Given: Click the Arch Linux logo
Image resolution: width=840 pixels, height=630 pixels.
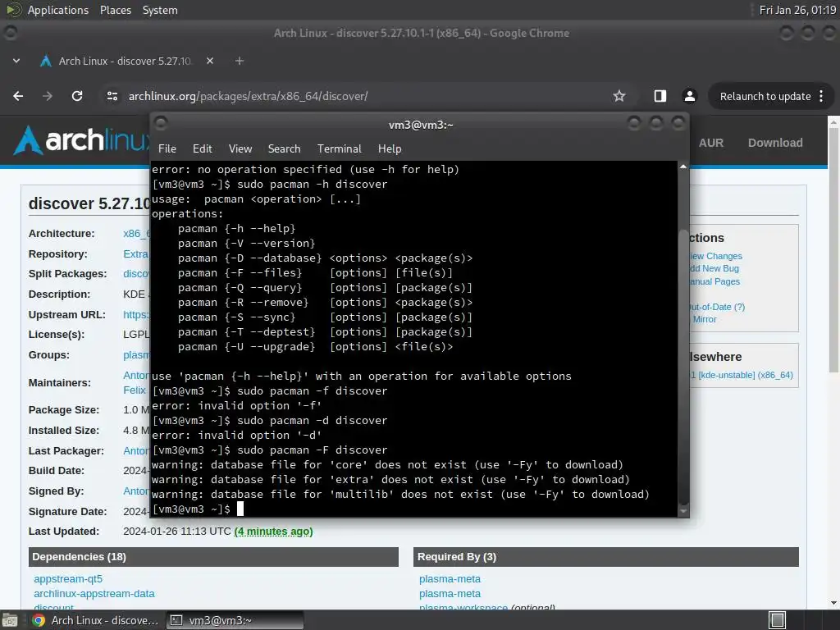Looking at the screenshot, I should 80,140.
